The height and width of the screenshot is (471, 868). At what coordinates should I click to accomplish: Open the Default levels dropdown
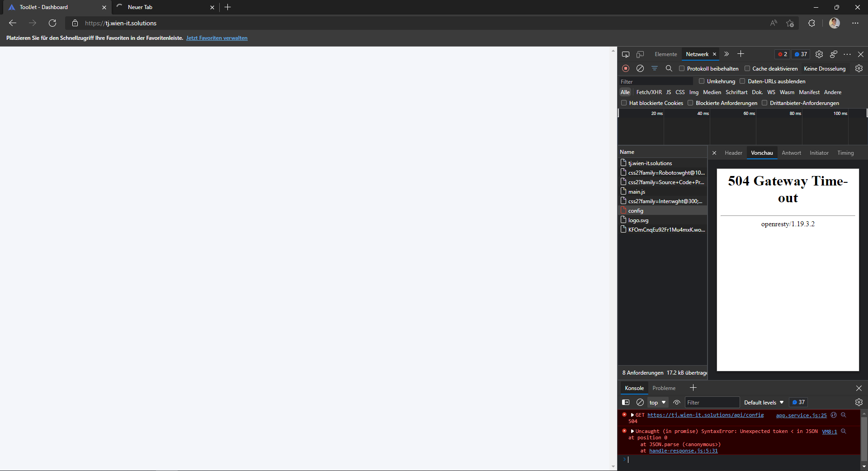point(763,402)
